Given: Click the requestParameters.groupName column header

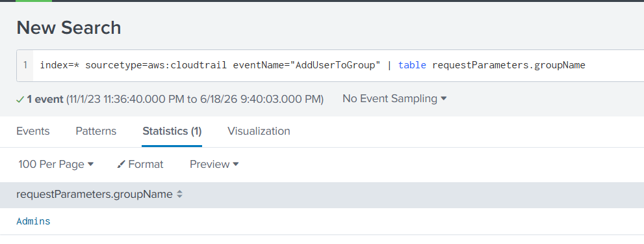Looking at the screenshot, I should tap(94, 195).
